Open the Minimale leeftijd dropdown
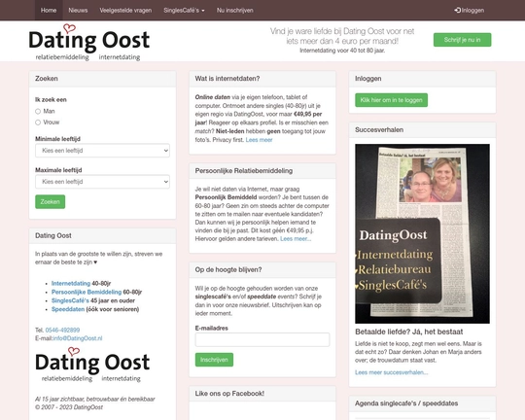Viewport: 525px width, 420px height. (x=102, y=151)
